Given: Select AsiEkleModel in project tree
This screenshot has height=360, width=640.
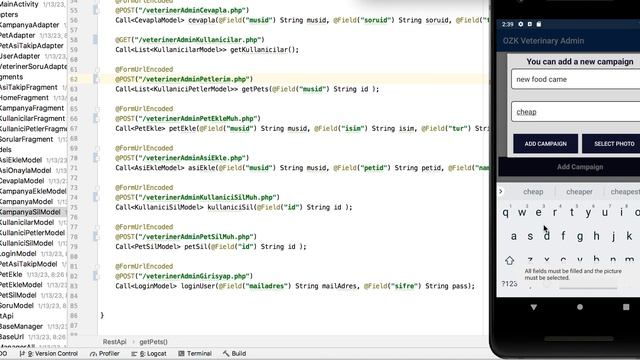Looking at the screenshot, I should tap(21, 160).
